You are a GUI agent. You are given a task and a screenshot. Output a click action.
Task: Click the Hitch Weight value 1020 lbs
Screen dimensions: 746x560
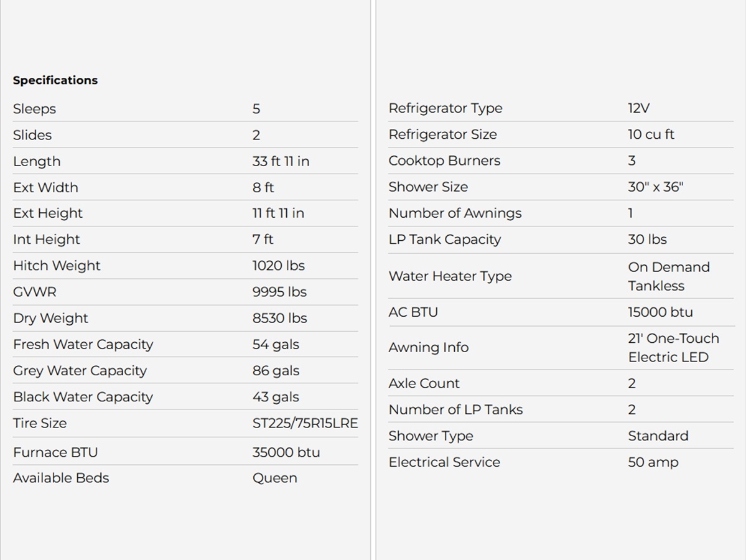coord(278,266)
